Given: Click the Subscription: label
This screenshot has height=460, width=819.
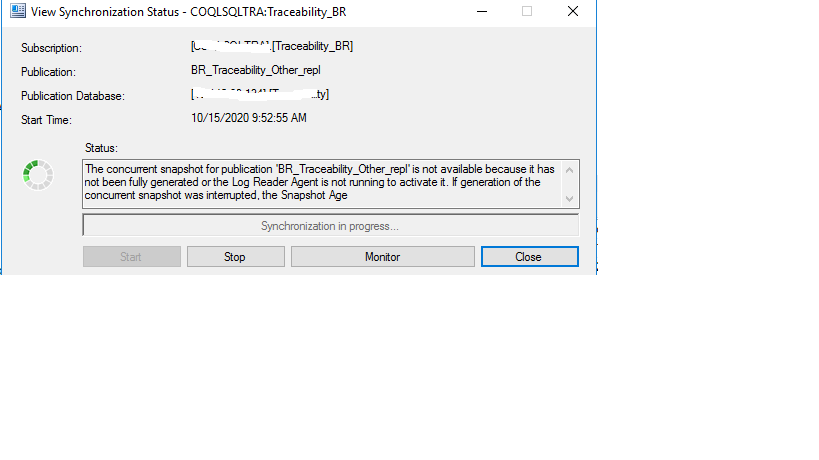Looking at the screenshot, I should pyautogui.click(x=51, y=48).
